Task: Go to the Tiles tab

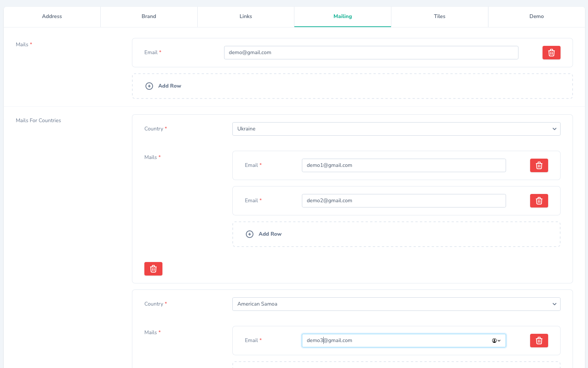Action: (439, 17)
